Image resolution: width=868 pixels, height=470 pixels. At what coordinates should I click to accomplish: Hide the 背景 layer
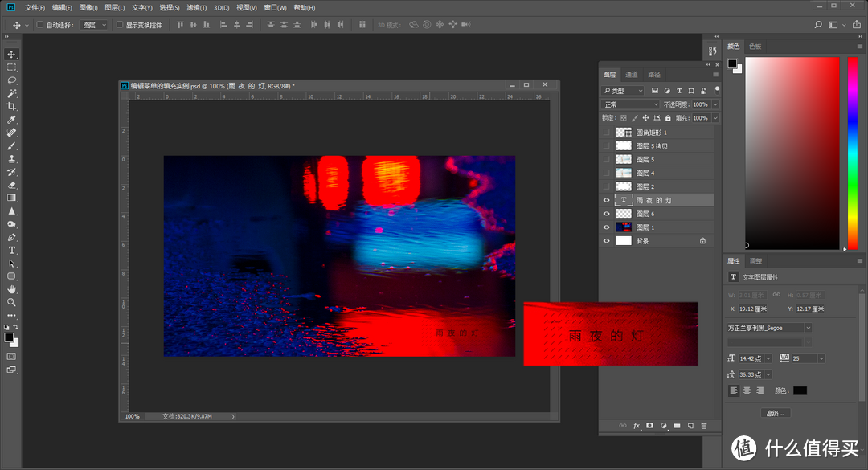[x=607, y=240]
